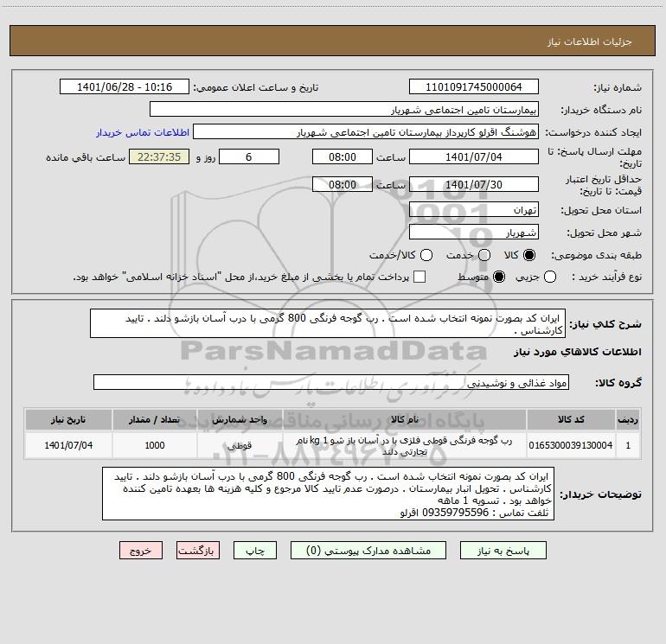
Task: Click price validity date 1401/07/30 field
Action: (474, 184)
